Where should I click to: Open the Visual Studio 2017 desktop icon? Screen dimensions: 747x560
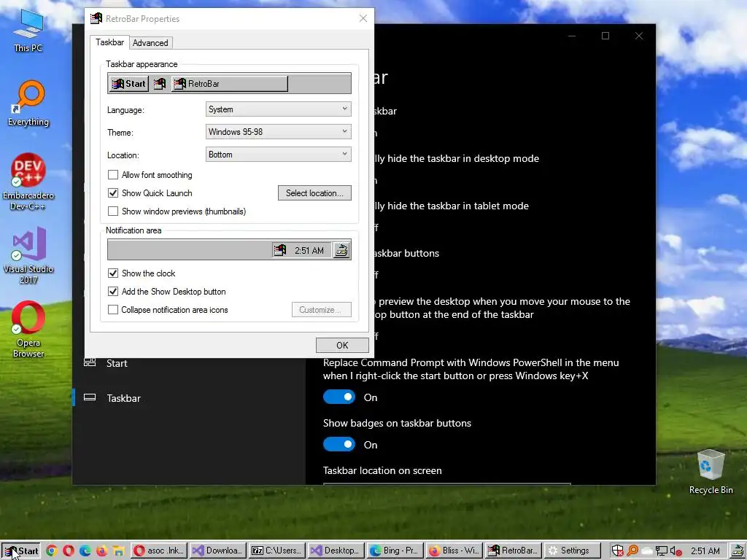tap(28, 256)
